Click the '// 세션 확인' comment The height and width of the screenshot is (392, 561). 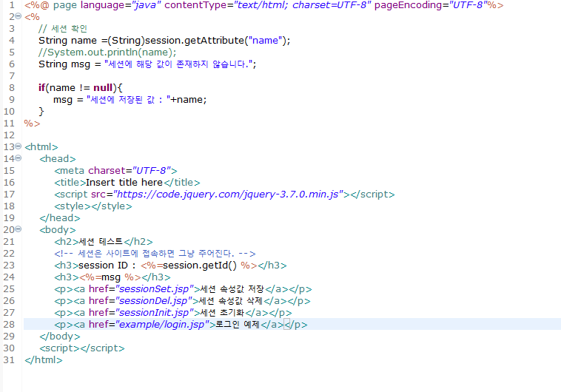[x=63, y=29]
